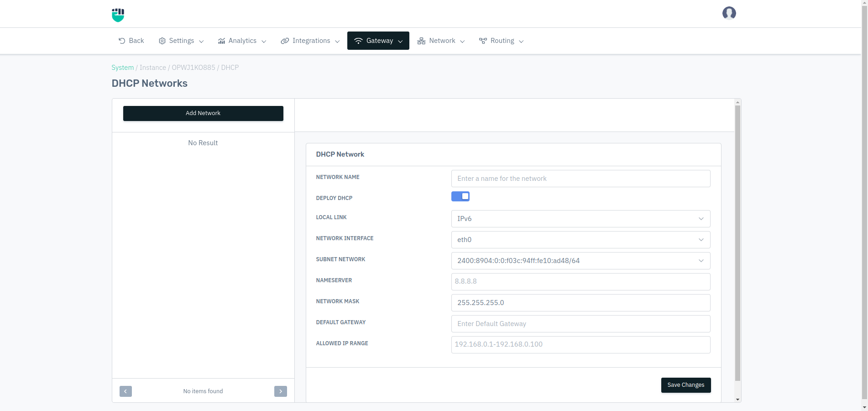Image resolution: width=868 pixels, height=411 pixels.
Task: Focus the Default Gateway field
Action: pyautogui.click(x=580, y=324)
